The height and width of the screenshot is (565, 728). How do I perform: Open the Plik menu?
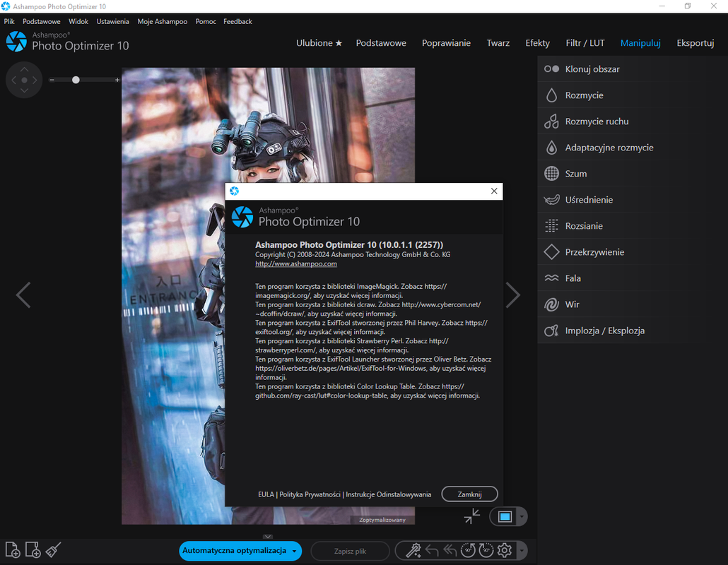click(x=9, y=21)
